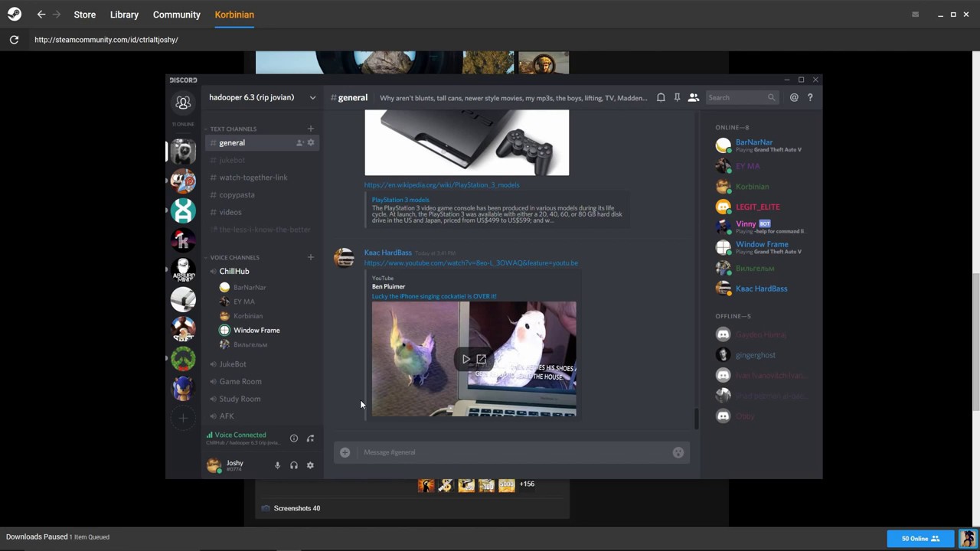The width and height of the screenshot is (980, 551).
Task: Add a new Discord server
Action: pyautogui.click(x=183, y=418)
